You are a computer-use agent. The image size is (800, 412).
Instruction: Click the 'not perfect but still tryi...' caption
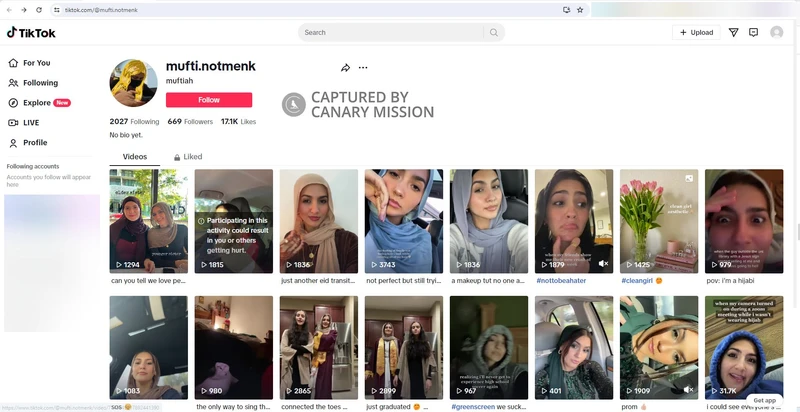click(x=404, y=280)
